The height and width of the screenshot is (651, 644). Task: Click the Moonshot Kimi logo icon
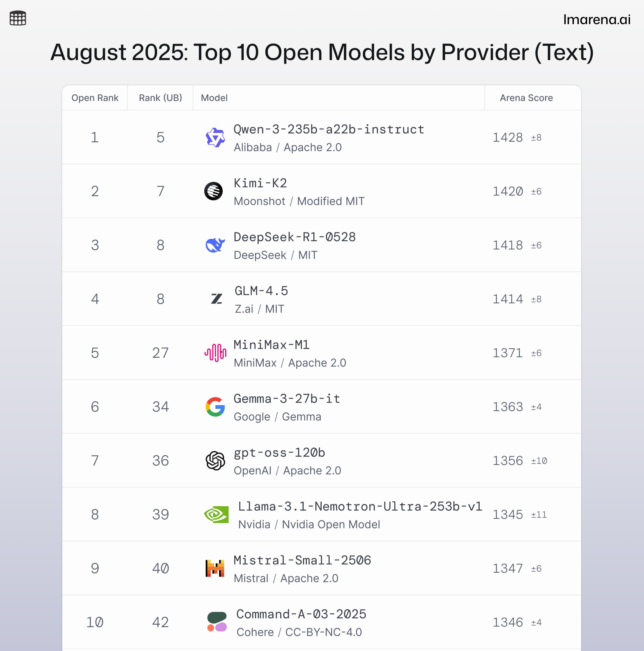[213, 191]
